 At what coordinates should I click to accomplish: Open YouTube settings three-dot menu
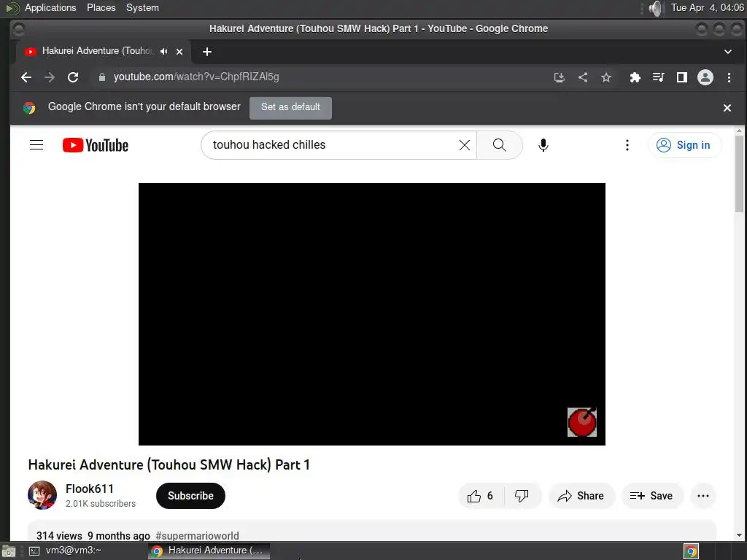click(x=627, y=145)
